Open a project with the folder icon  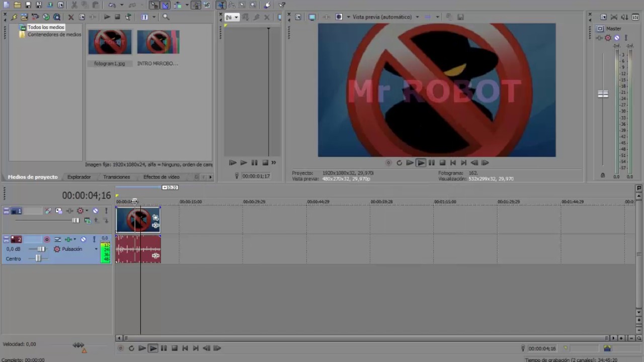click(17, 5)
